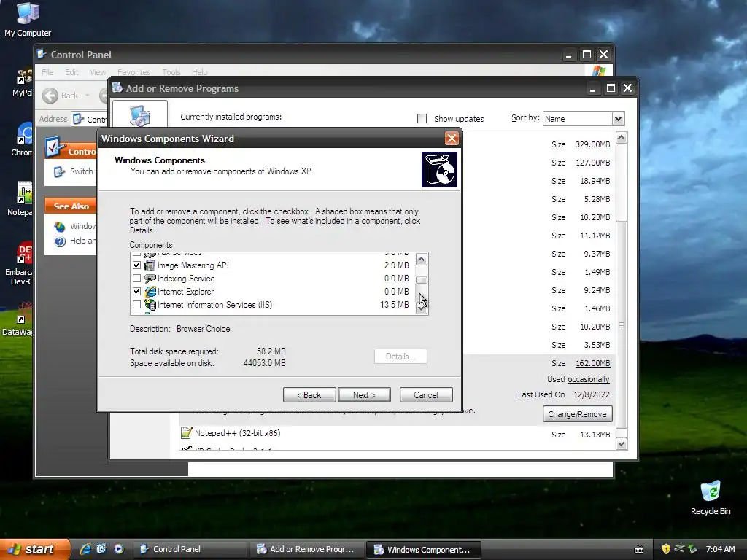Viewport: 747px width, 560px height.
Task: Click the MyPal browser desktop icon
Action: pos(25,76)
